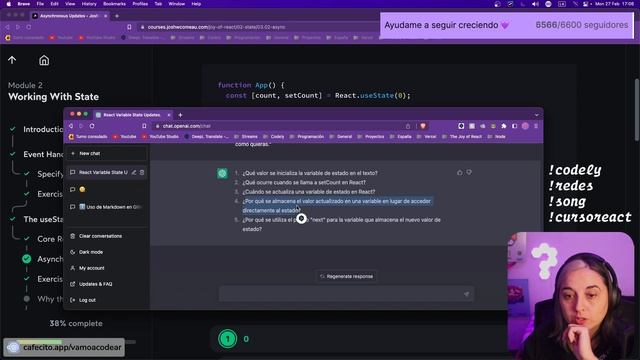The width and height of the screenshot is (640, 360).
Task: Open the Proyectos bookmark folder
Action: [x=371, y=137]
